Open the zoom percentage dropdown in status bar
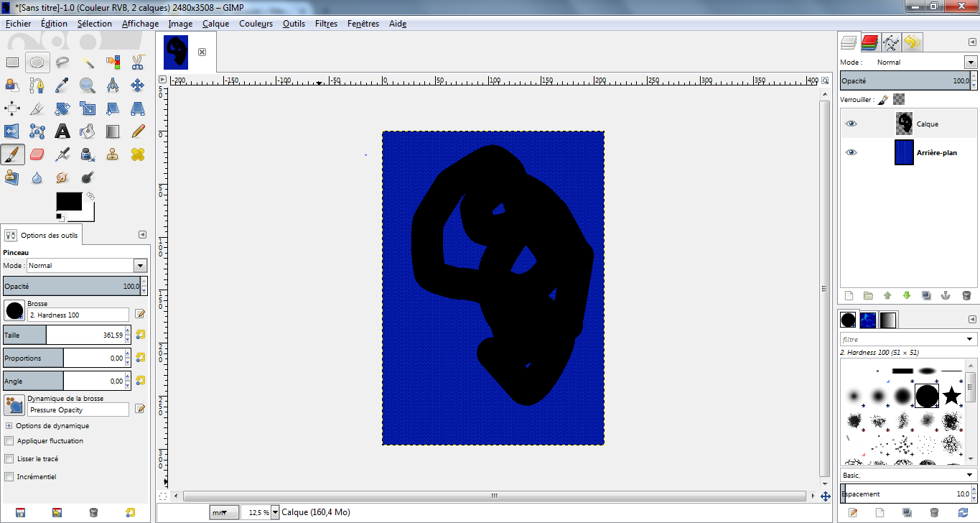This screenshot has width=980, height=523. click(275, 512)
